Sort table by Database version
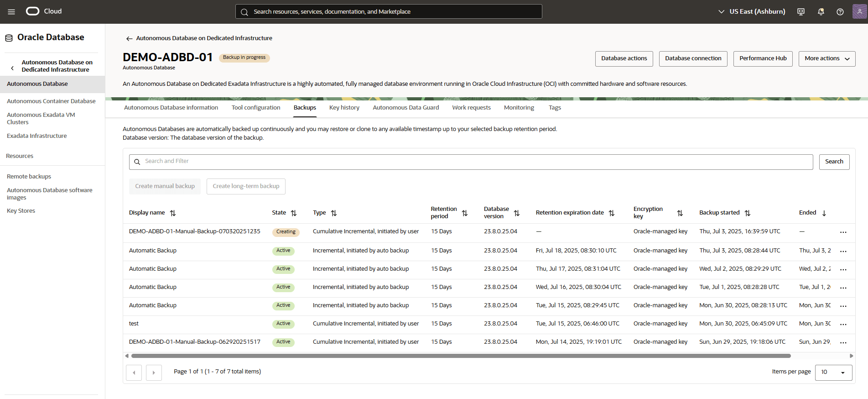Image resolution: width=868 pixels, height=399 pixels. [x=517, y=213]
